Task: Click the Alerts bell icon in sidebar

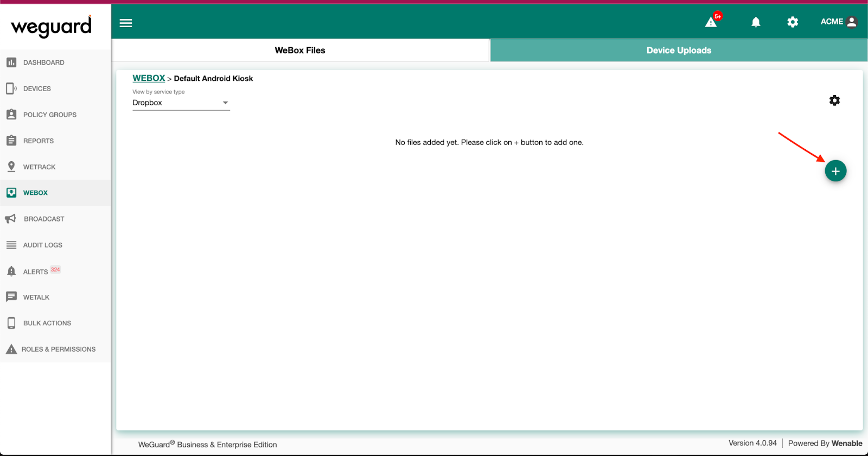Action: [11, 271]
